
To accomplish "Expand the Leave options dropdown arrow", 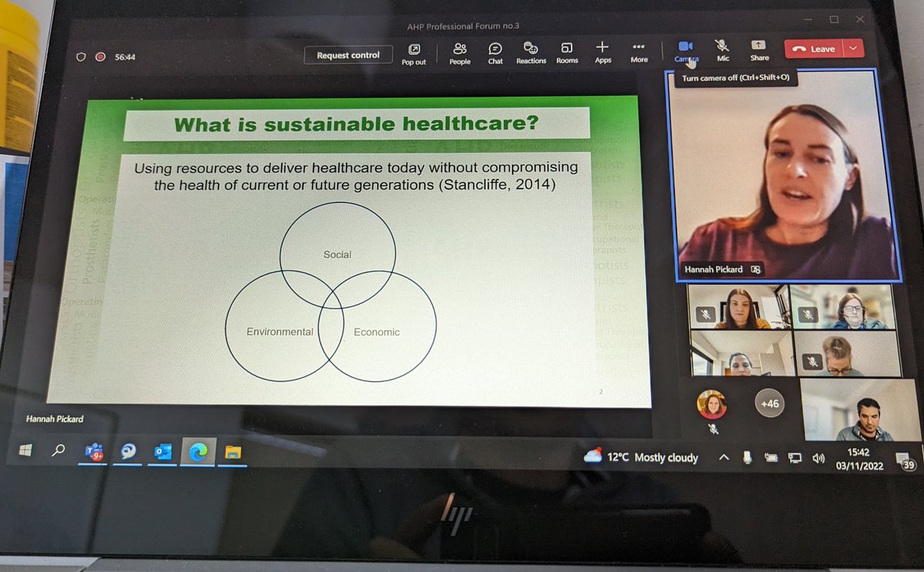I will [x=853, y=49].
